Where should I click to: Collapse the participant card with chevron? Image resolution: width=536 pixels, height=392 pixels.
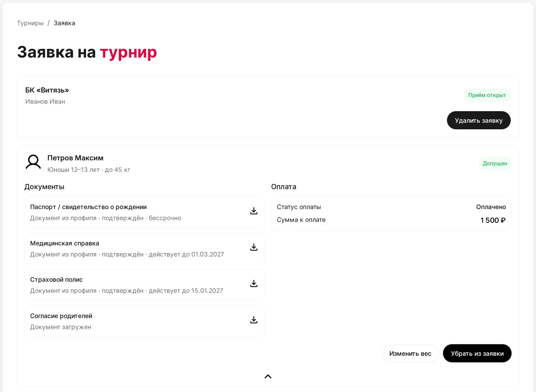pyautogui.click(x=268, y=377)
